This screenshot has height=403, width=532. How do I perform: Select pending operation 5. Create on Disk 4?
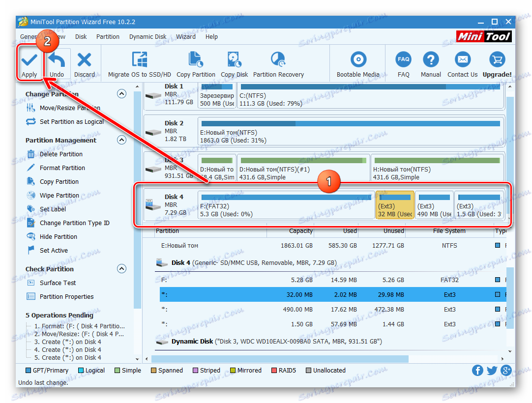pyautogui.click(x=67, y=358)
